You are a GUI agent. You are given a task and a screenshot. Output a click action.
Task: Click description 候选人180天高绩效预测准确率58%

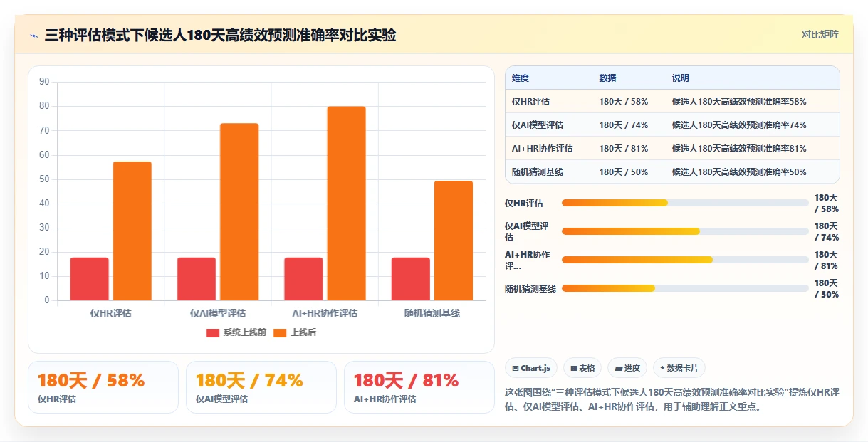coord(739,102)
